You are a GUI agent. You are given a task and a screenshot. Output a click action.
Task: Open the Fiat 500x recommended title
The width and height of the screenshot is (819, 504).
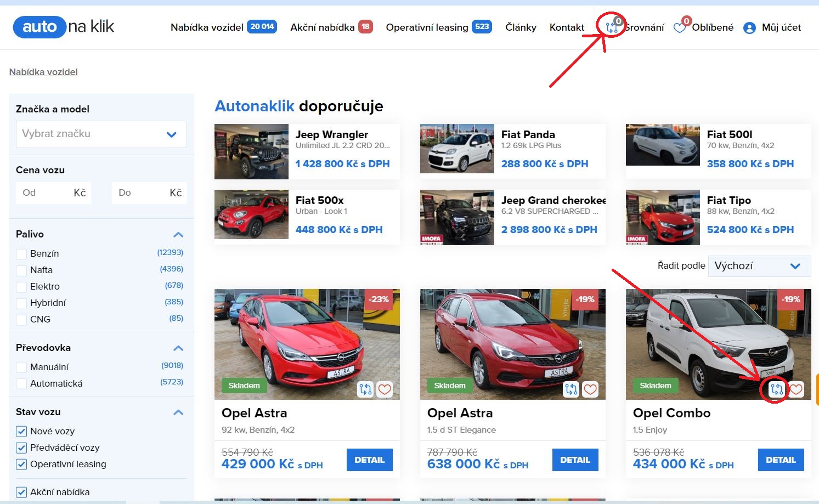click(x=320, y=200)
